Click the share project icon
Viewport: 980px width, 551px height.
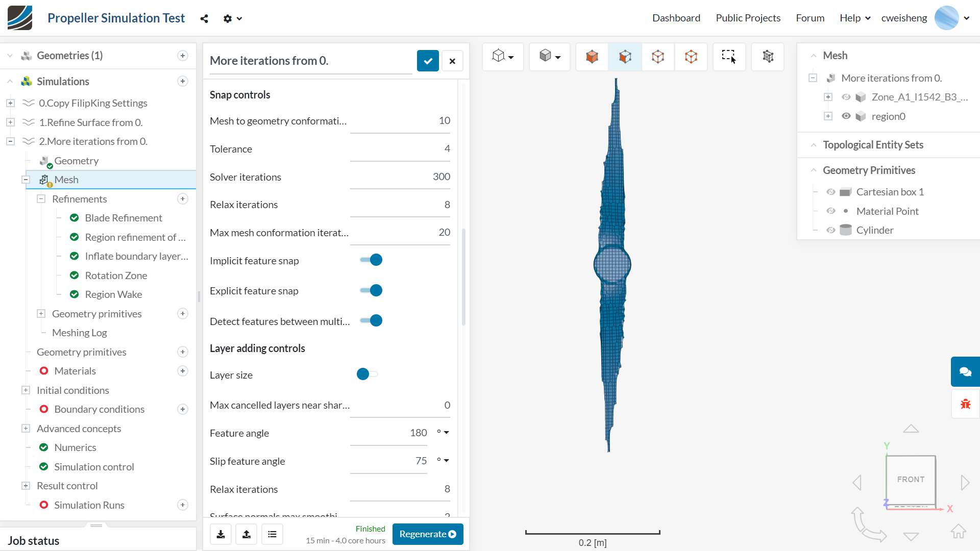[204, 19]
